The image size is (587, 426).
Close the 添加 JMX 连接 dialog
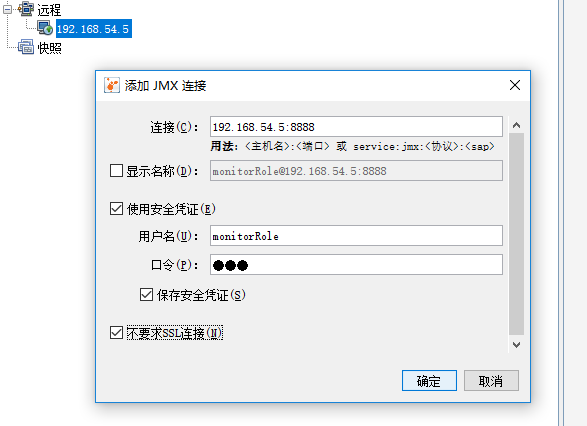[515, 85]
